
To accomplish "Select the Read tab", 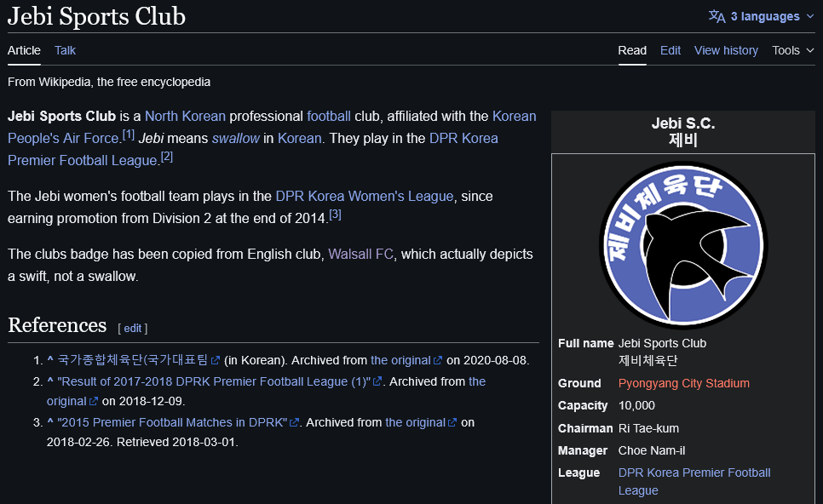I will coord(632,50).
